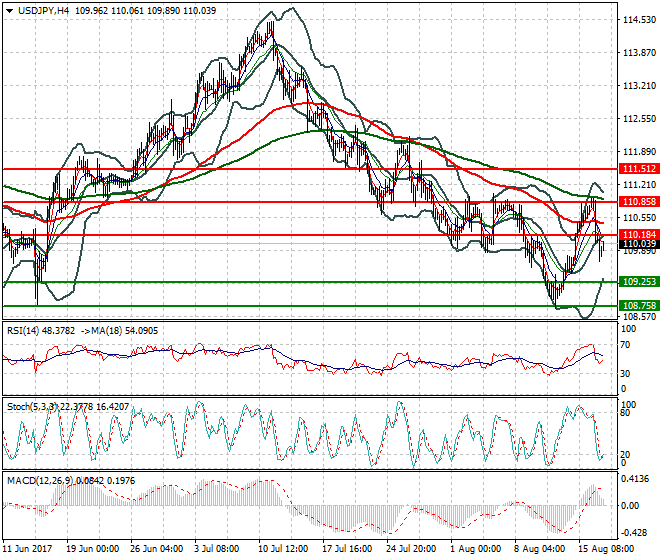Select the MACD(12,26,9) indicator label
This screenshot has height=560, width=660.
tap(40, 481)
